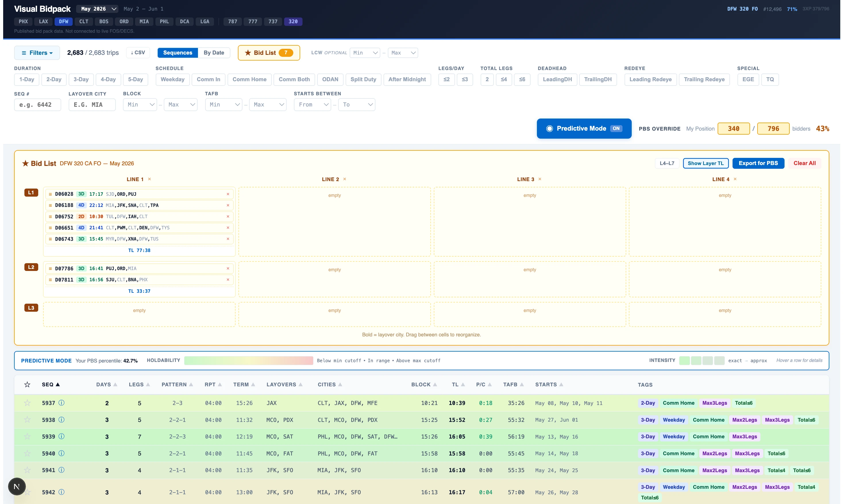Click the star column header icon
This screenshot has height=504, width=844.
pos(27,384)
